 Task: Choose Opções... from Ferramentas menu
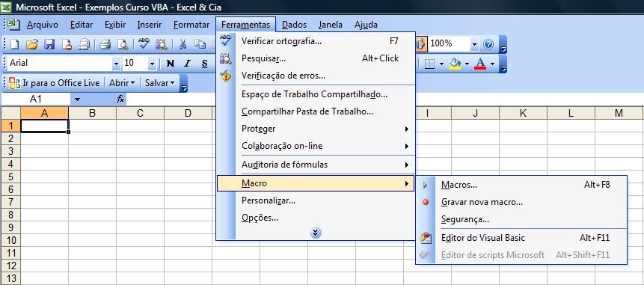[316, 218]
